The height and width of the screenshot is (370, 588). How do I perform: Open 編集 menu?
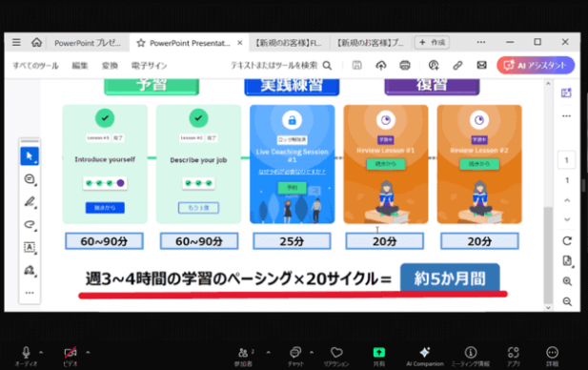[x=80, y=66]
